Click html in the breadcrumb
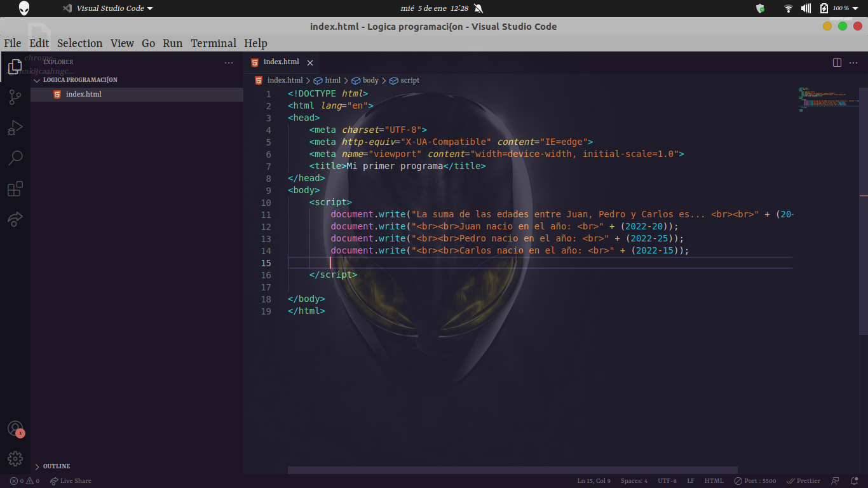 point(328,80)
